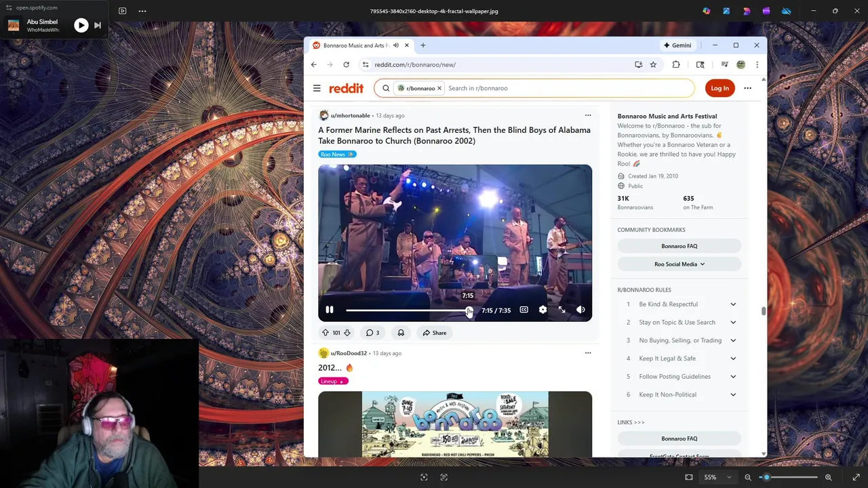Remove the r/bonnaroo search scope chip

(x=439, y=88)
